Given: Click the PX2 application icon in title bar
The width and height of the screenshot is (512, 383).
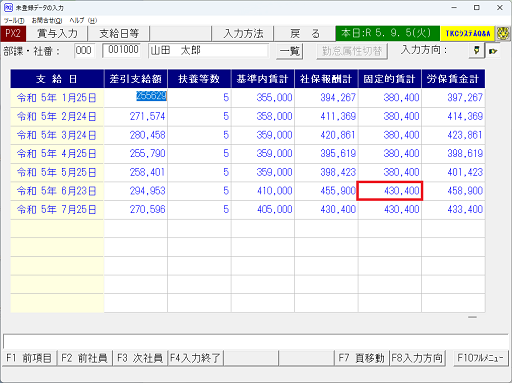Looking at the screenshot, I should [x=8, y=7].
